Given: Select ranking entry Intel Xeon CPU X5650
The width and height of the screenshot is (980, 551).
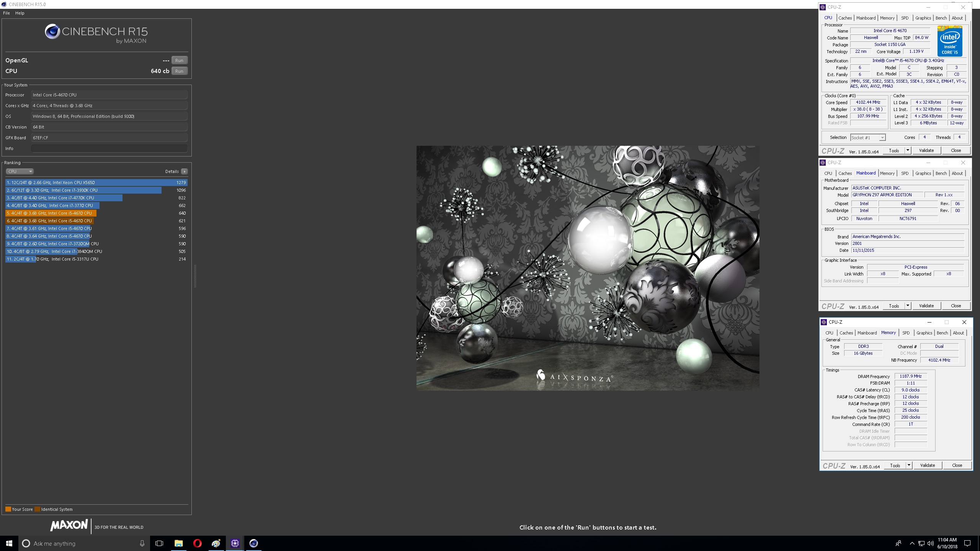Looking at the screenshot, I should click(x=96, y=183).
